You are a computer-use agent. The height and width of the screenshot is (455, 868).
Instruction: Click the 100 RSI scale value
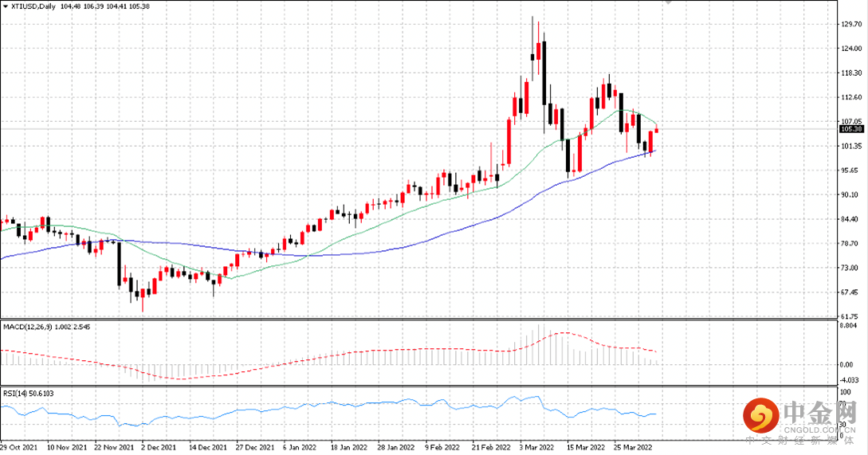click(x=846, y=393)
